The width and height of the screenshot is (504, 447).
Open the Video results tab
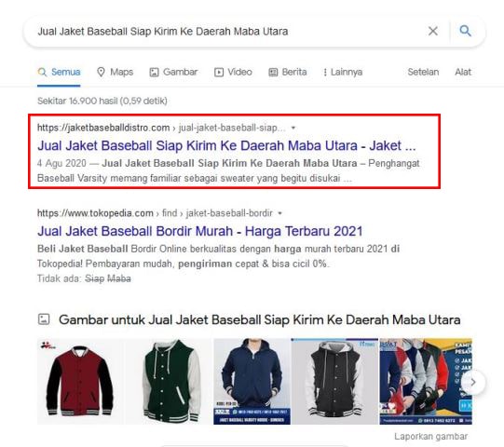(233, 72)
